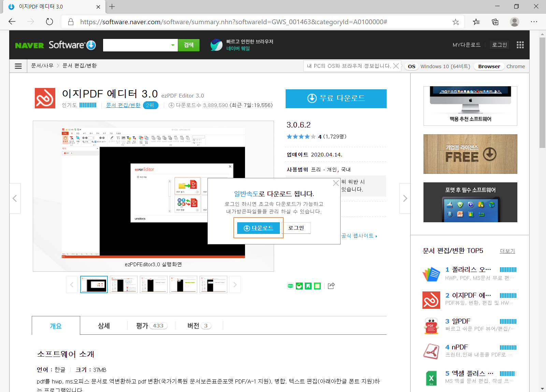
Task: Close the download speed popup
Action: tap(336, 183)
